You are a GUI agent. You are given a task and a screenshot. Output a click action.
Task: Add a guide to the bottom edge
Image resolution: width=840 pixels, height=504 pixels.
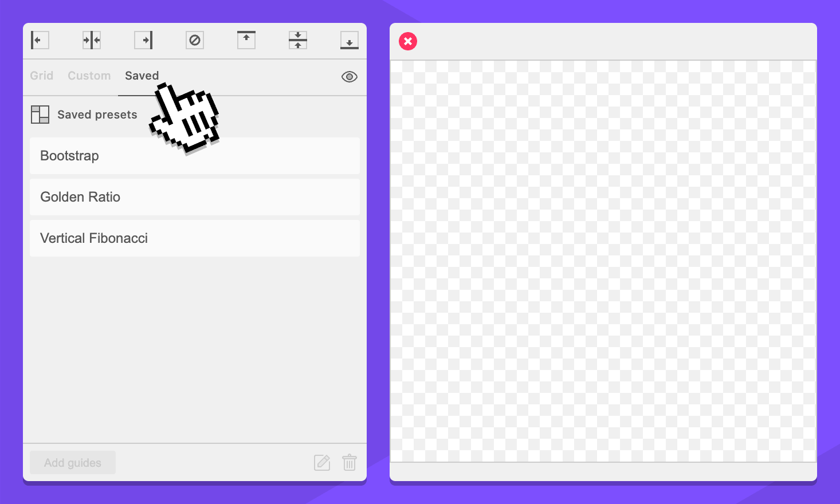coord(350,40)
